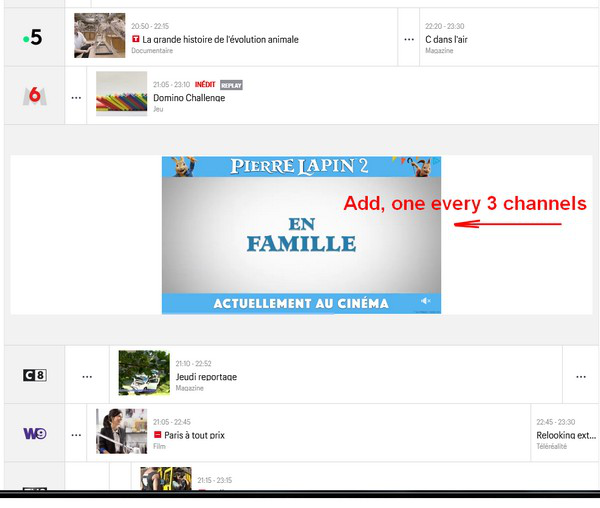Click the Documentaire genre label
This screenshot has width=600, height=508.
(152, 50)
